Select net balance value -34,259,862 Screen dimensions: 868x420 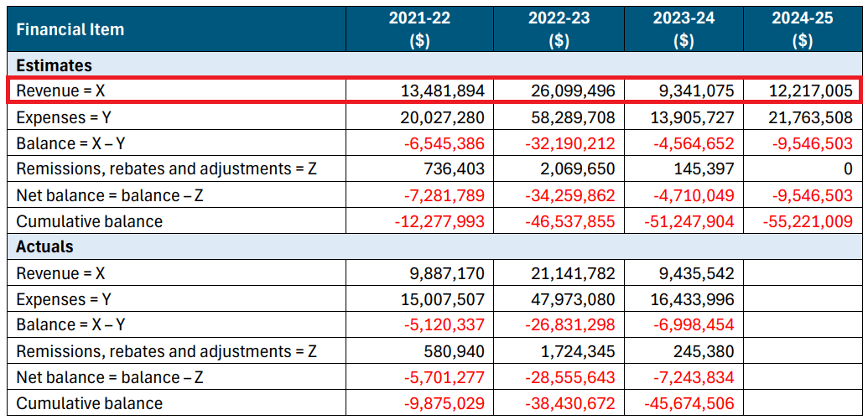pos(572,195)
